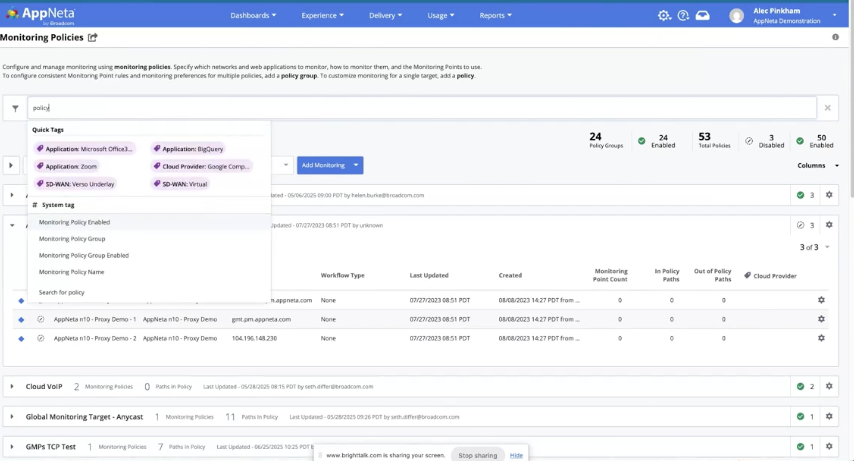Open Monitoring Policies in new window icon

pos(93,38)
